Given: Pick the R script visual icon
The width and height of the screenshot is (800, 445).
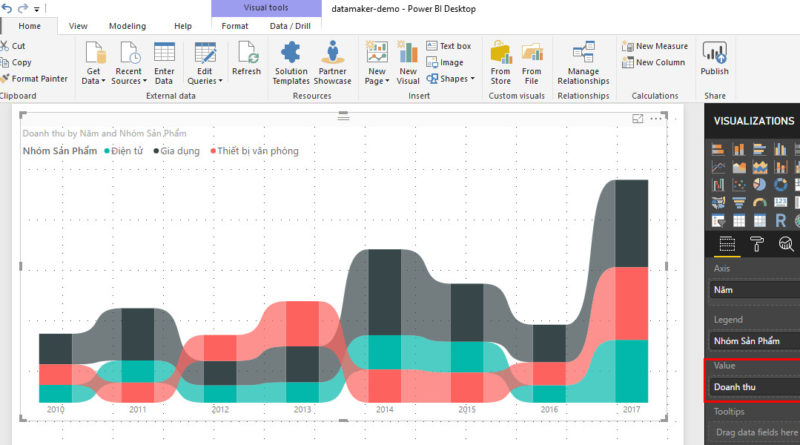Looking at the screenshot, I should tap(780, 220).
